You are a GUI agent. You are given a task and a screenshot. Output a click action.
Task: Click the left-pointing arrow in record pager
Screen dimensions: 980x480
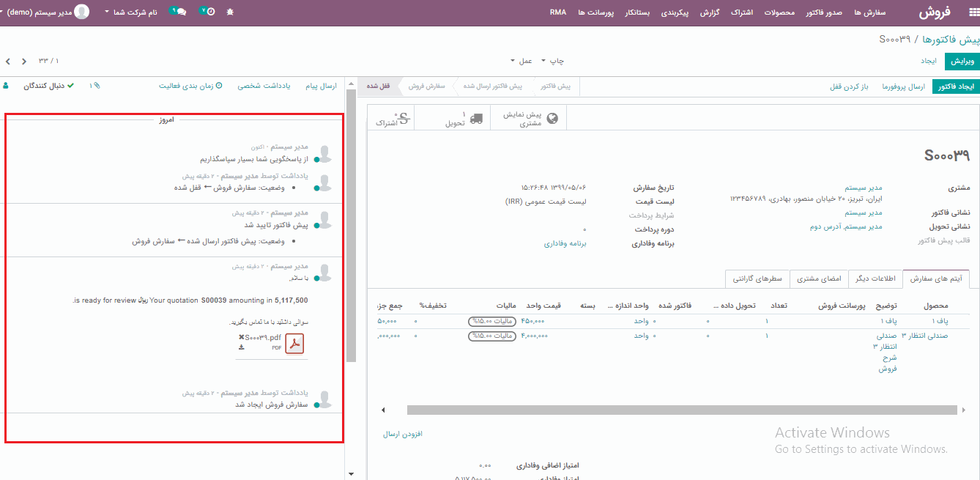[x=8, y=61]
